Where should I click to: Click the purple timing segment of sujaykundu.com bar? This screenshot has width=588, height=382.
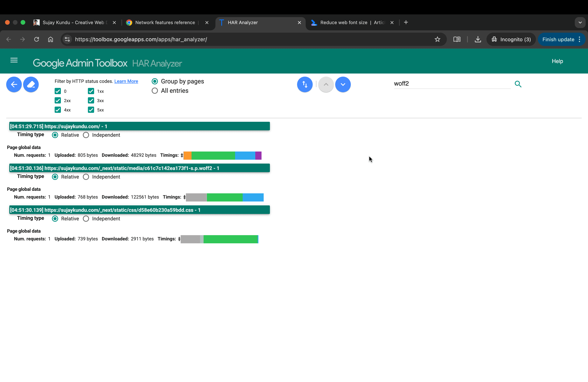pos(258,155)
